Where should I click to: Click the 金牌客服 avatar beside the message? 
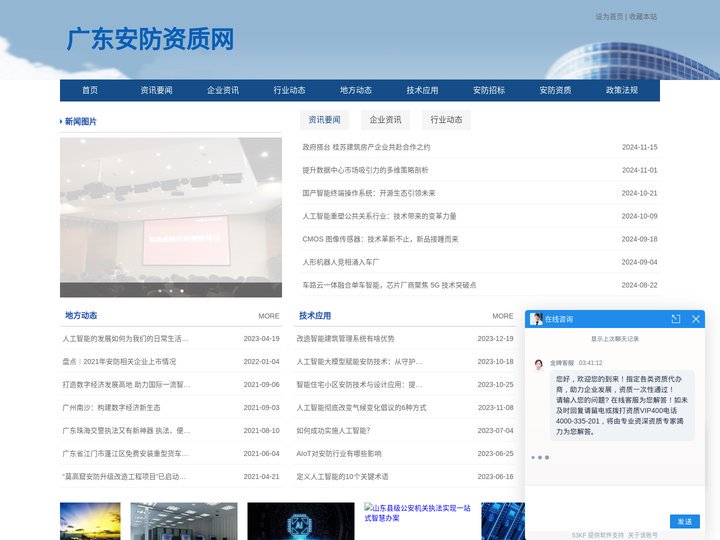click(538, 365)
